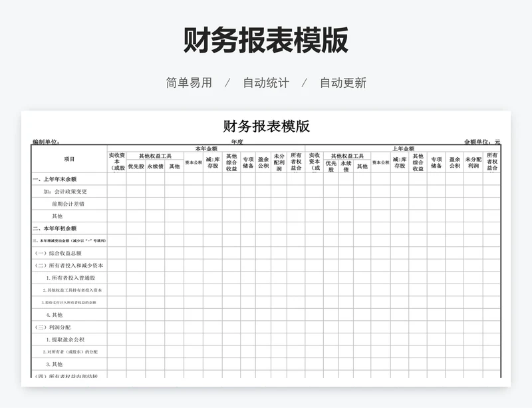The width and height of the screenshot is (532, 408).
Task: Select 盈余公积 header under 上年金额
Action: (455, 162)
